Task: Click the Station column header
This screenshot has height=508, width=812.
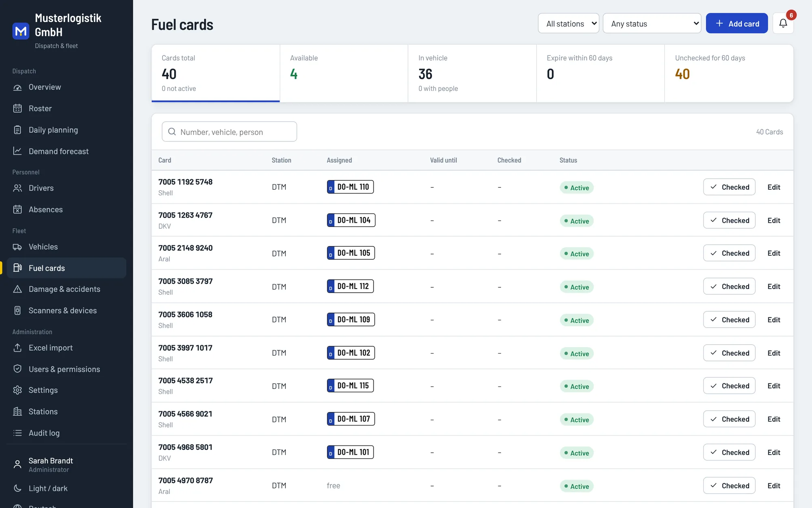Action: 281,160
